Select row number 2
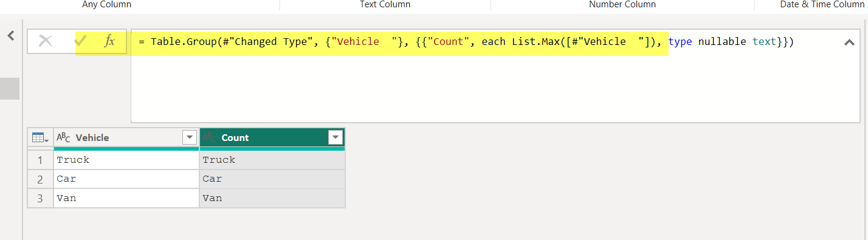The height and width of the screenshot is (240, 868). coord(40,179)
